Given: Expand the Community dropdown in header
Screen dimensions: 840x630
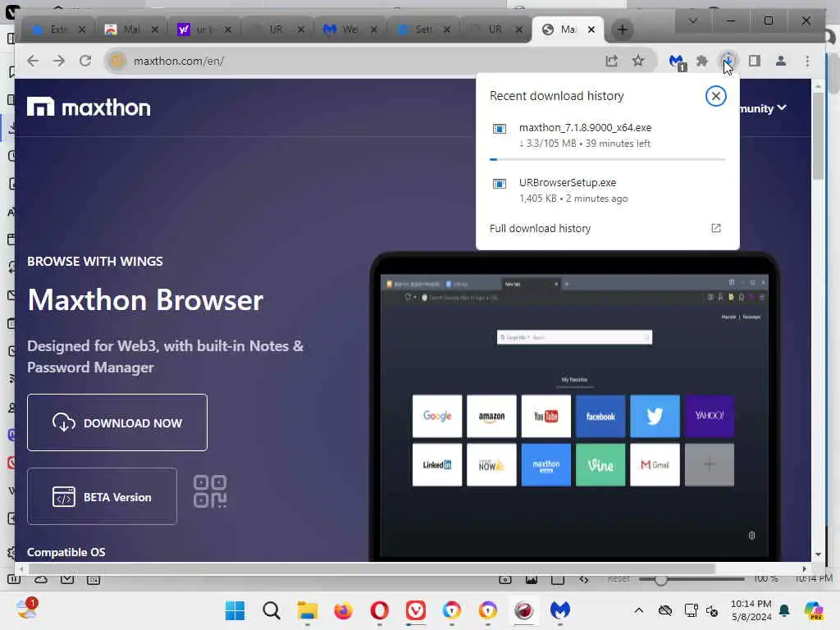Looking at the screenshot, I should tap(763, 108).
